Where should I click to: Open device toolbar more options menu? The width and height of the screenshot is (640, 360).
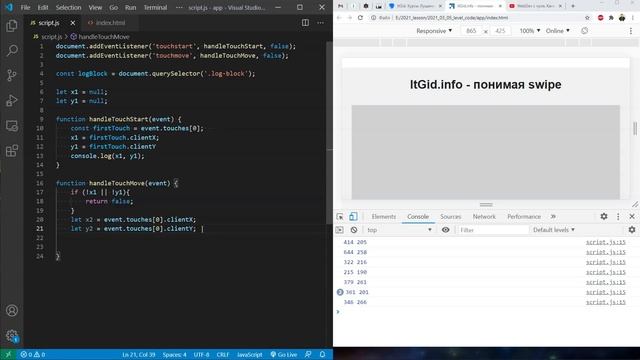pos(631,31)
